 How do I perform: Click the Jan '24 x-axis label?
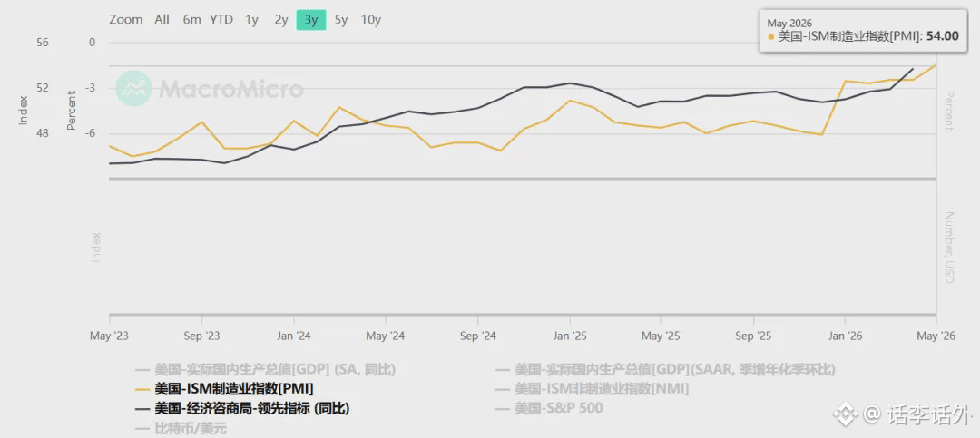click(x=294, y=336)
